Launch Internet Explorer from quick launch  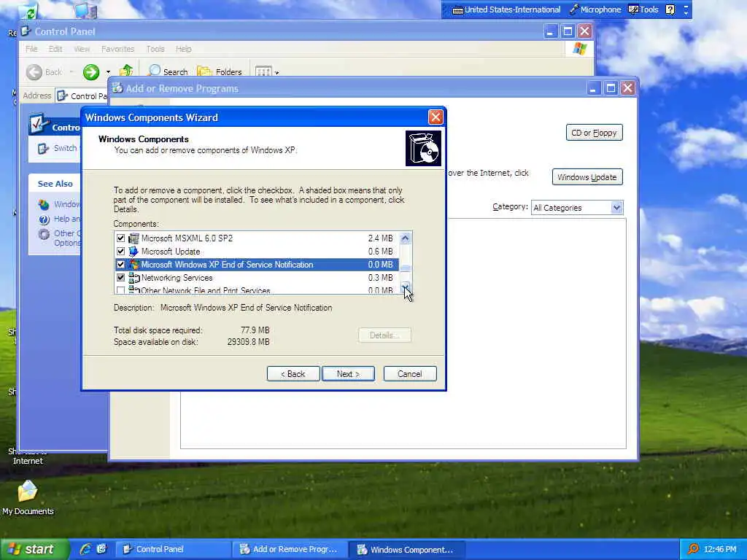click(x=86, y=549)
